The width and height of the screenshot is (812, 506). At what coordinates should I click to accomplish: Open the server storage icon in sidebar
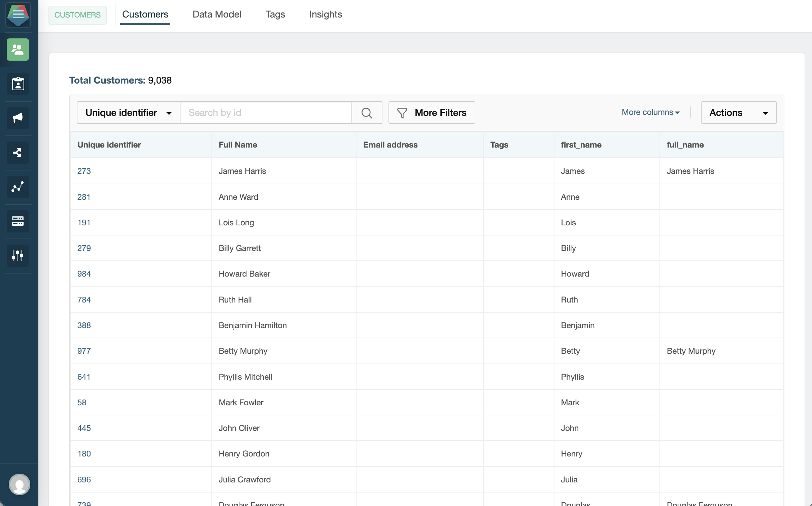[18, 221]
